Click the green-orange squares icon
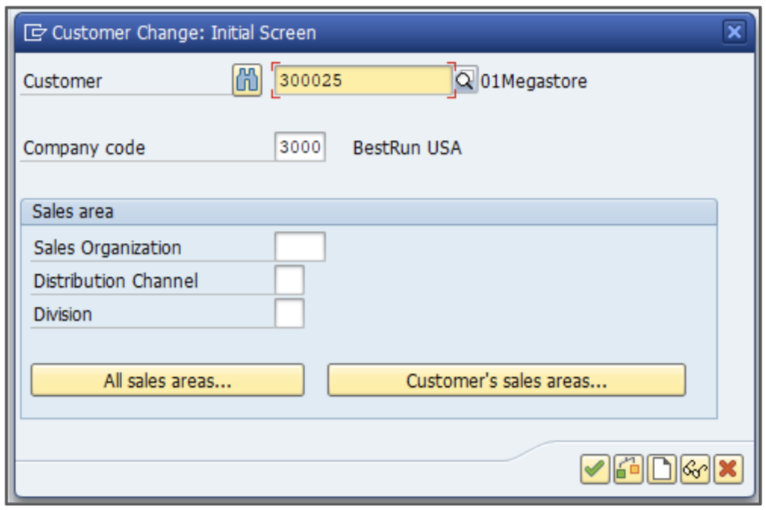 (629, 468)
